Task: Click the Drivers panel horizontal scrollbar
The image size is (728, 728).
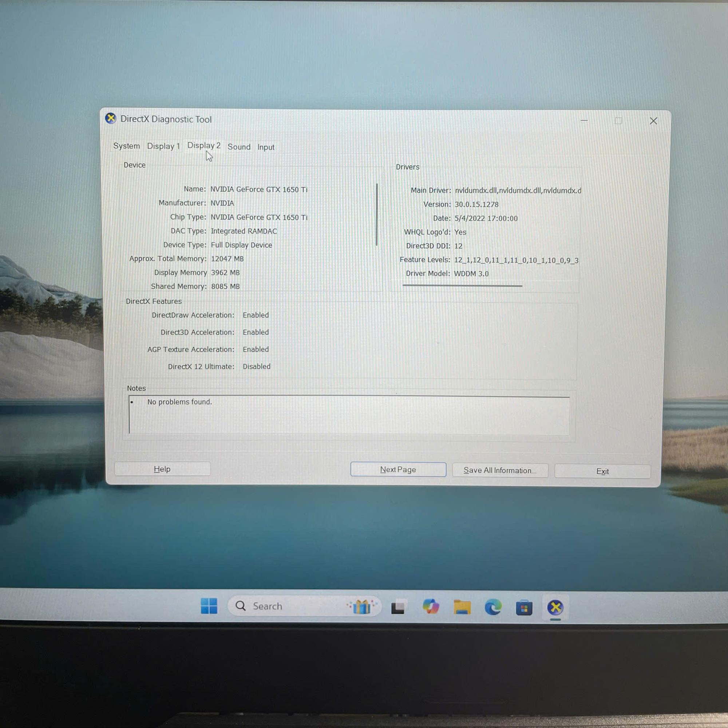Action: point(462,286)
